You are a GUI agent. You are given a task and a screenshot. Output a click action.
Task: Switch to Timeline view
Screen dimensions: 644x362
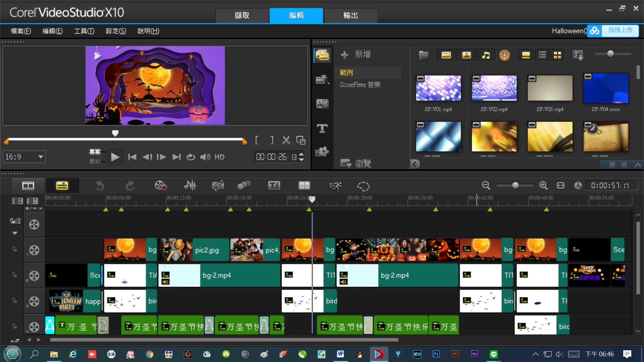tap(62, 186)
